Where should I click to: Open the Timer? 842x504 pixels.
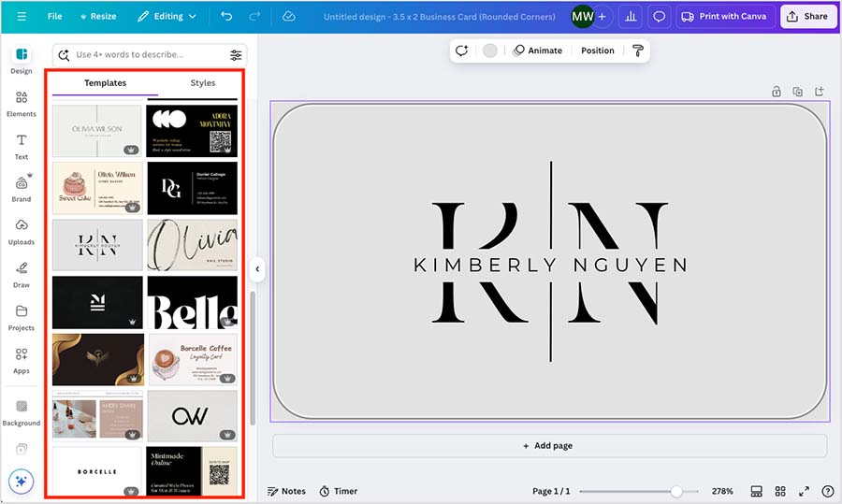pyautogui.click(x=339, y=491)
